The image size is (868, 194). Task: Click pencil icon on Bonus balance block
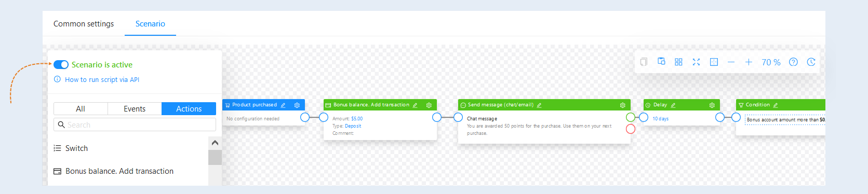(x=415, y=105)
